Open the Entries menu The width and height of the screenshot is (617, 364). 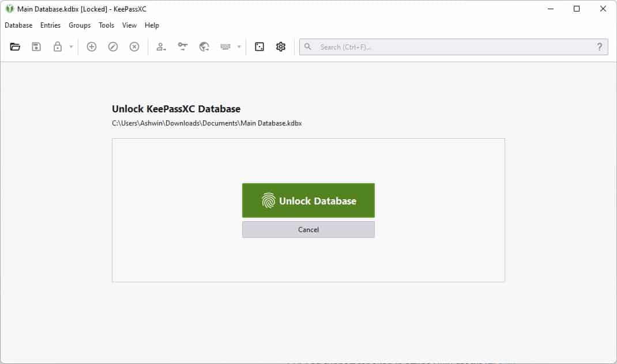(x=50, y=25)
